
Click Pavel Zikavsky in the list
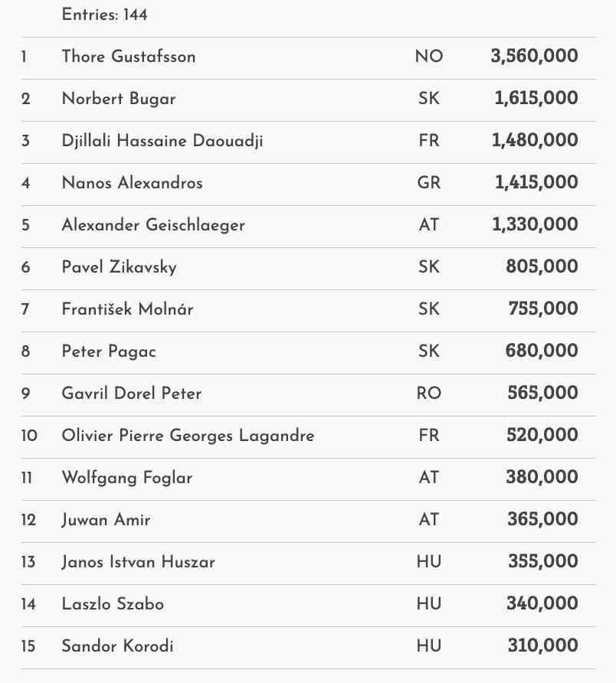[x=119, y=267]
